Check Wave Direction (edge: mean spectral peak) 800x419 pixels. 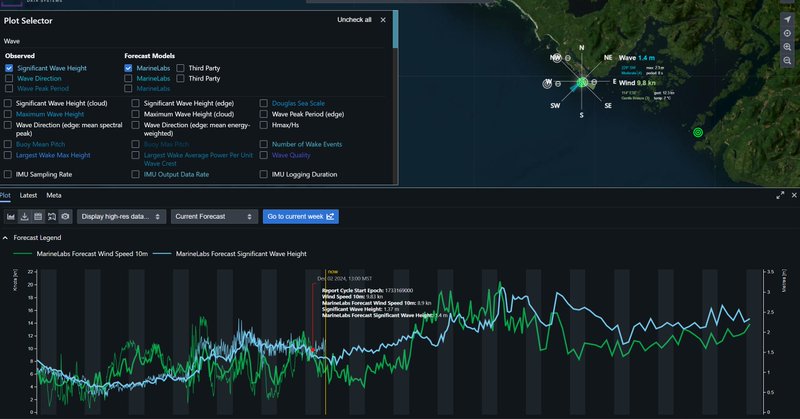click(8, 125)
